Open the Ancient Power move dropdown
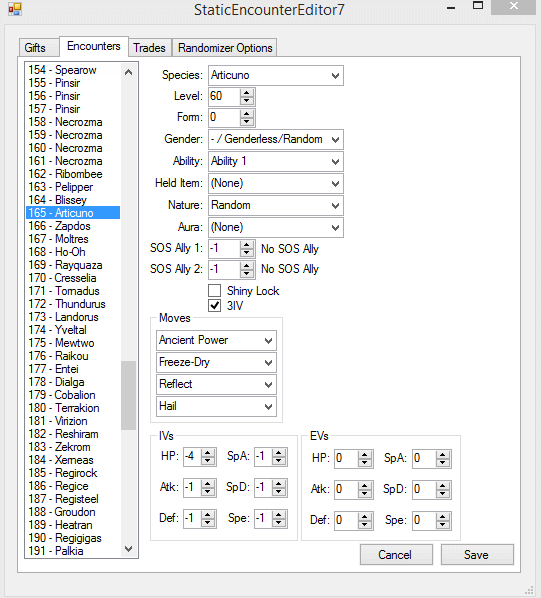This screenshot has width=541, height=598. [216, 340]
